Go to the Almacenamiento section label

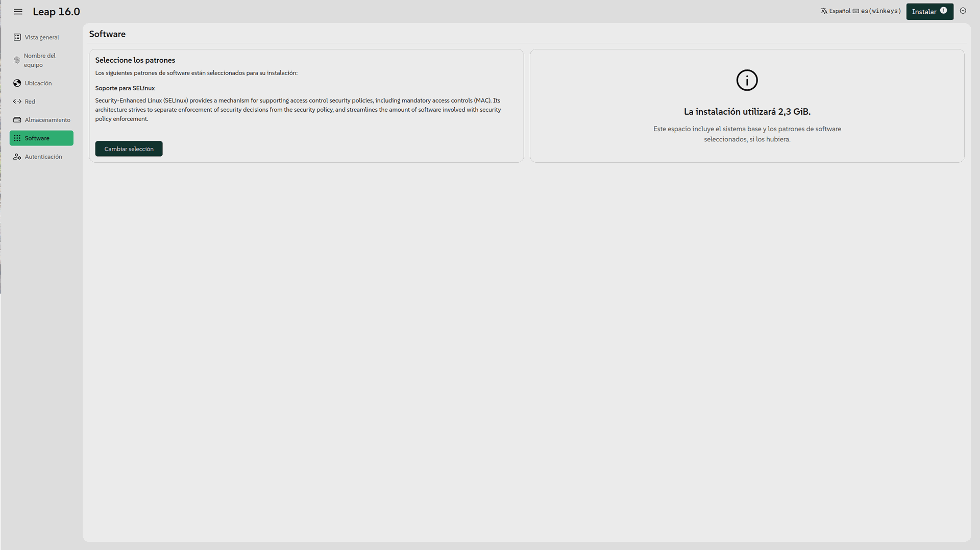click(47, 120)
